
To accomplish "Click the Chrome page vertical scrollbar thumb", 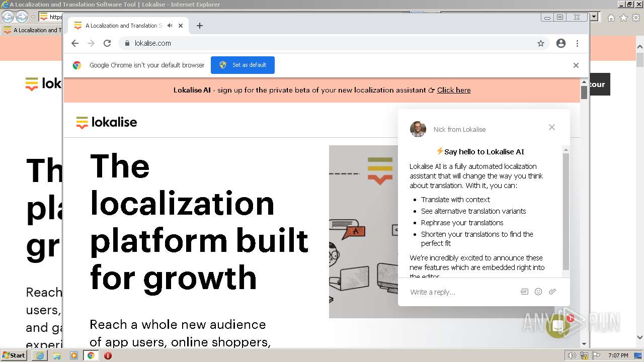I will (x=584, y=93).
